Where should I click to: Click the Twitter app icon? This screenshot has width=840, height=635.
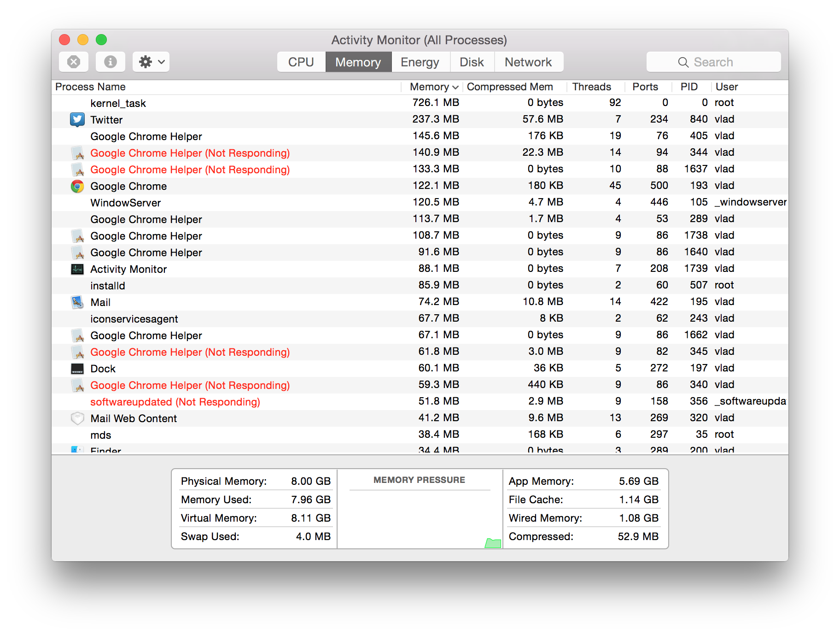77,119
